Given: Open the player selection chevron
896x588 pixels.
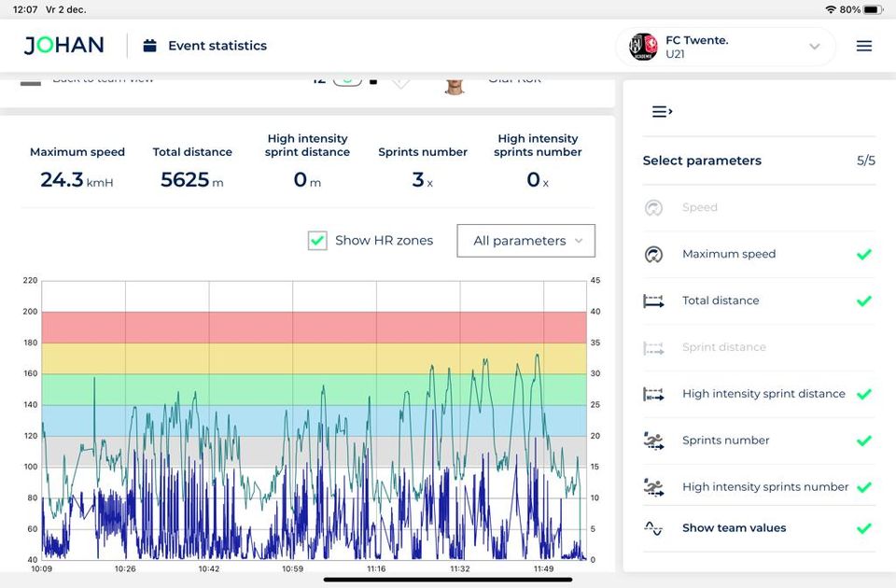Looking at the screenshot, I should tap(400, 81).
